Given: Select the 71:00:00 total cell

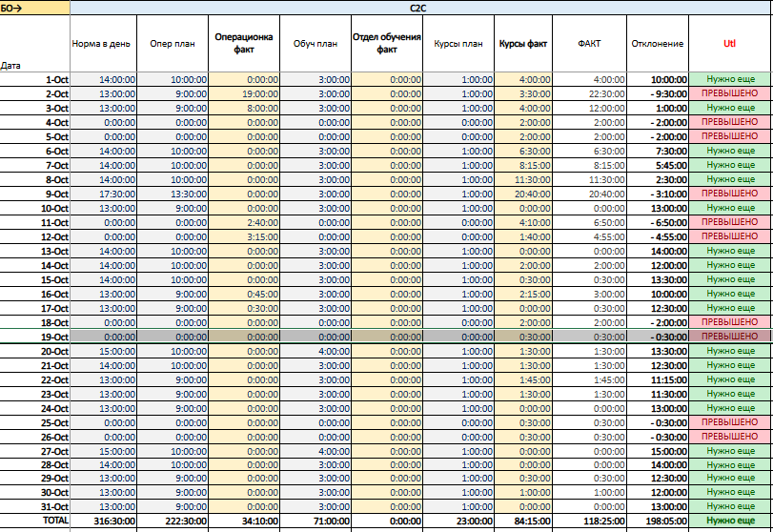Looking at the screenshot, I should tap(315, 521).
